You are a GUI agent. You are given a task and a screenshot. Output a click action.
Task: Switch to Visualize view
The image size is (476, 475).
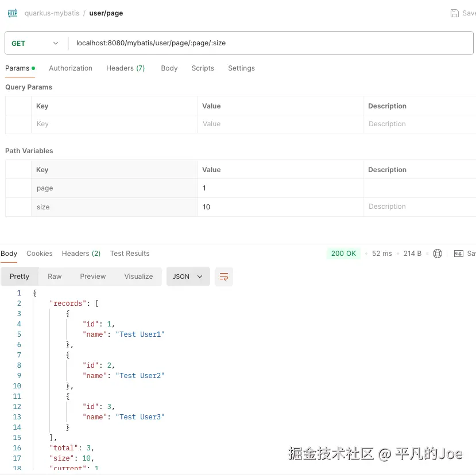coord(138,277)
